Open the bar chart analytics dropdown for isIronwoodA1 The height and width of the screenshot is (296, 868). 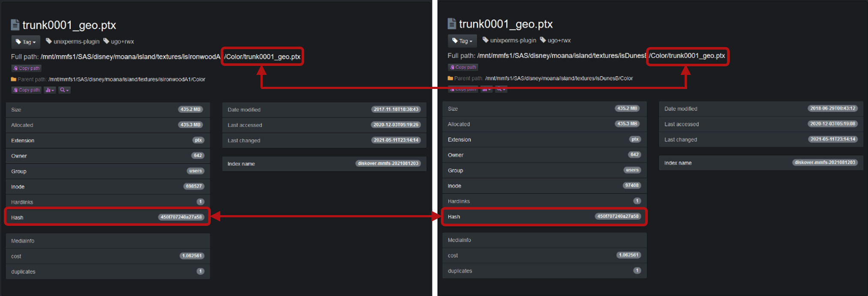(x=50, y=90)
